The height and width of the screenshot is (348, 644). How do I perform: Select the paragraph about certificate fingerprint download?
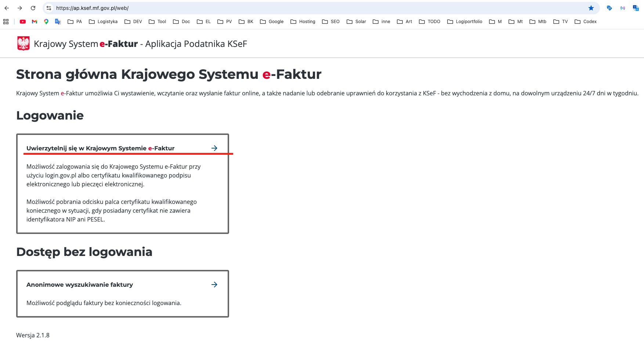(112, 210)
